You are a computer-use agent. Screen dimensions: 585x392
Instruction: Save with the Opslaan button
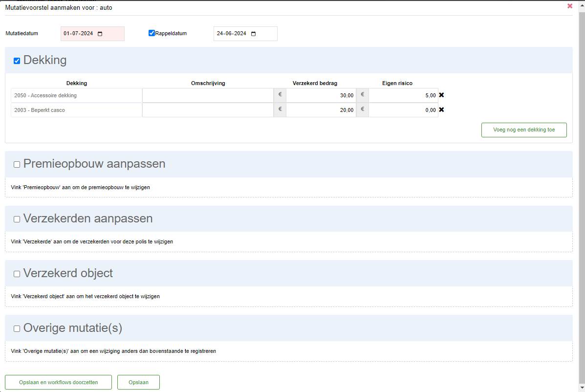138,382
